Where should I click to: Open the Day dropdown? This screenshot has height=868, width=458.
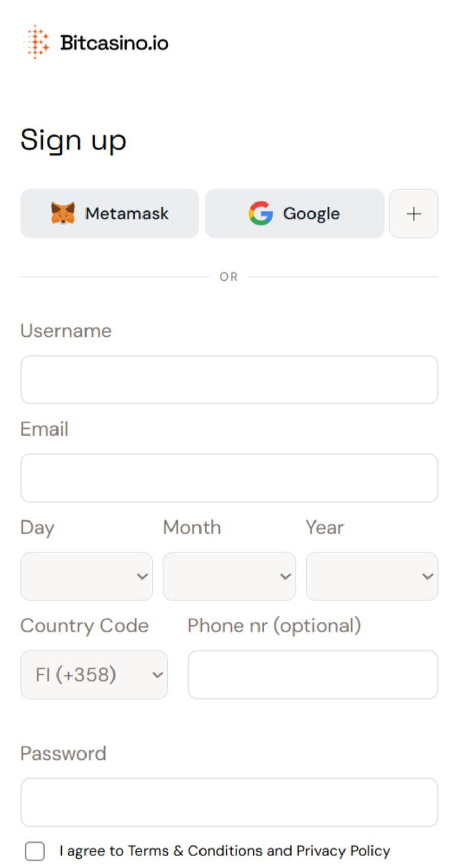tap(87, 576)
